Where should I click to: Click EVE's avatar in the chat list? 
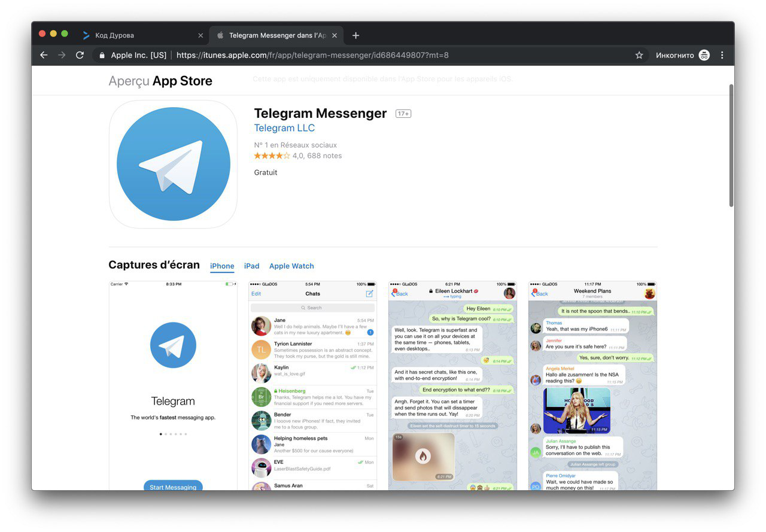pos(262,467)
